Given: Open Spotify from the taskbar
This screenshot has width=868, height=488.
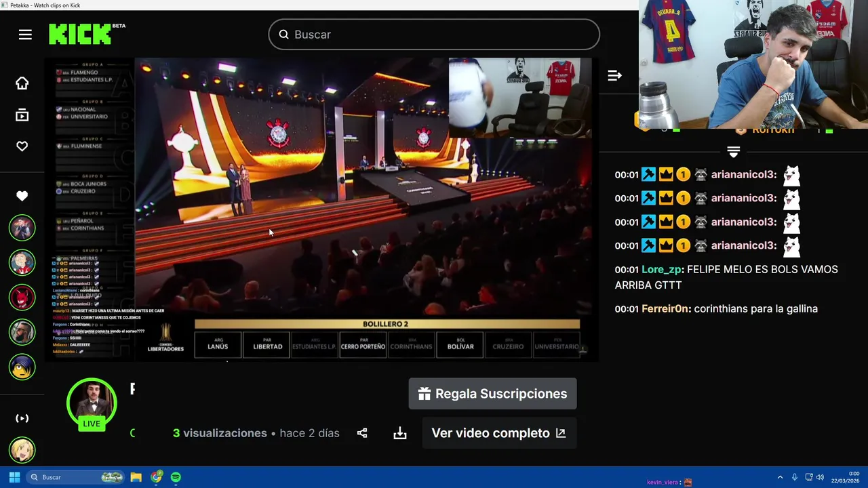Looking at the screenshot, I should pos(176,477).
